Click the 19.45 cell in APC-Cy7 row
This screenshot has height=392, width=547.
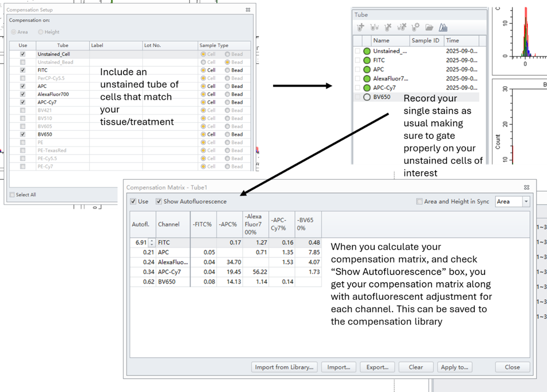(x=230, y=272)
